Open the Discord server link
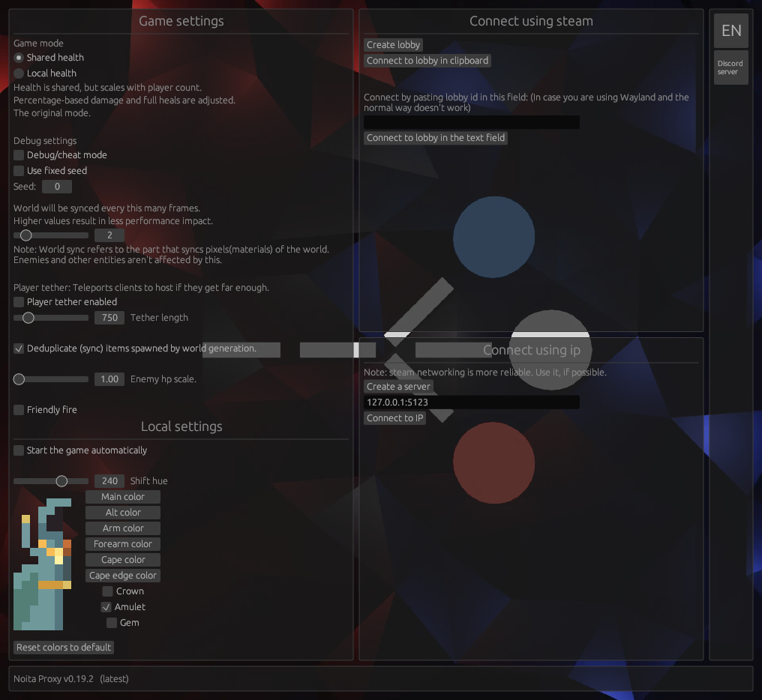This screenshot has height=700, width=762. [x=731, y=67]
